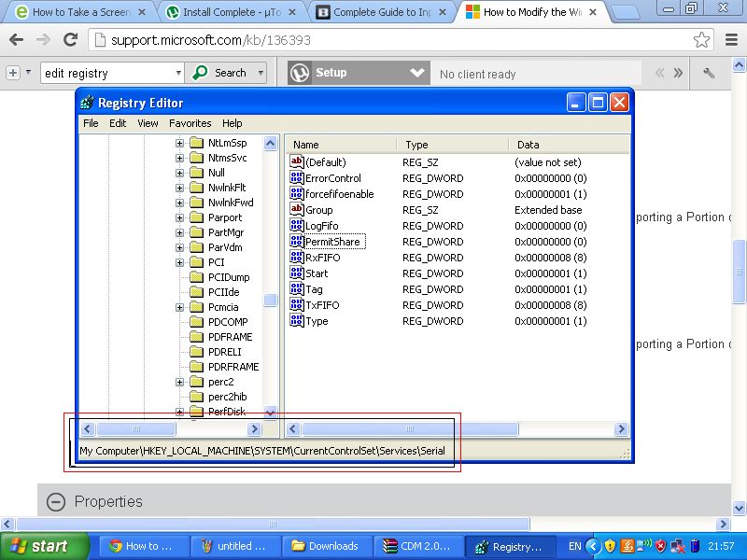747x560 pixels.
Task: Click the browser Back arrow
Action: click(x=16, y=39)
